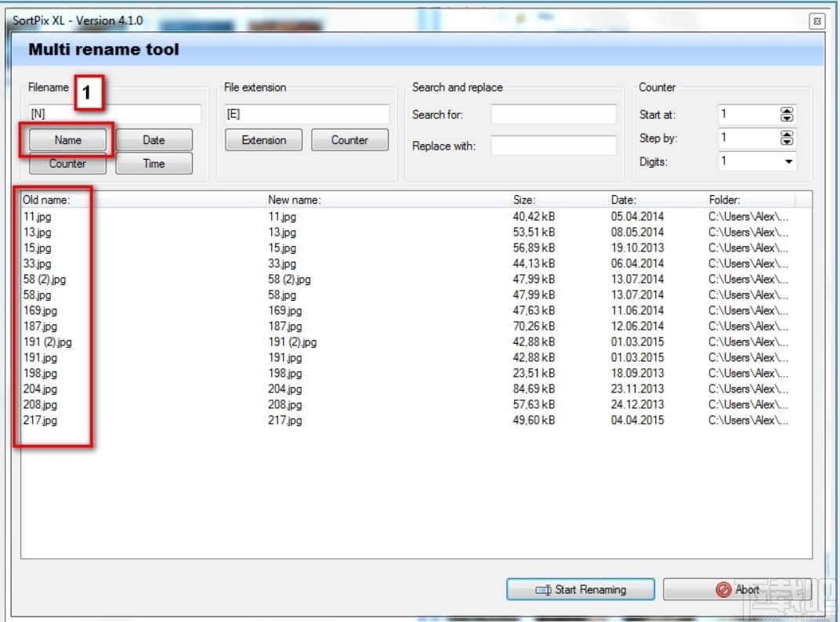Click date 24.12.2013
This screenshot has height=622, width=840.
(637, 404)
